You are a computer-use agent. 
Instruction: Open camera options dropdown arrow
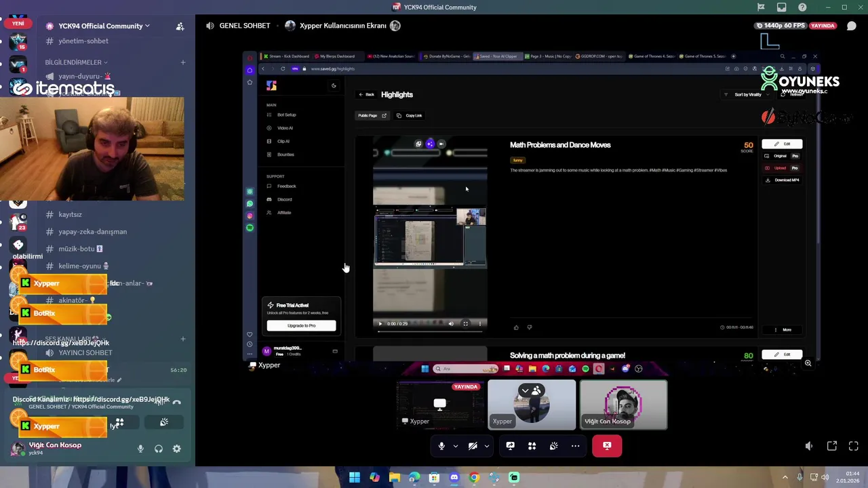pyautogui.click(x=486, y=446)
